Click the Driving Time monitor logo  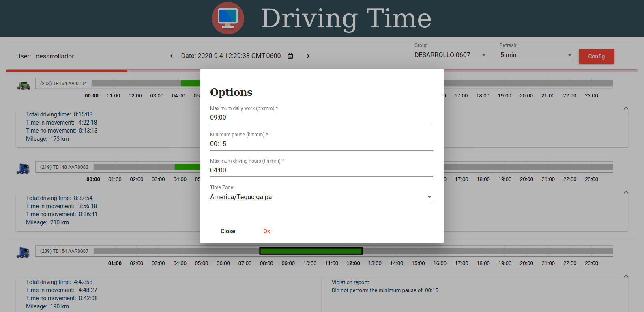[228, 18]
